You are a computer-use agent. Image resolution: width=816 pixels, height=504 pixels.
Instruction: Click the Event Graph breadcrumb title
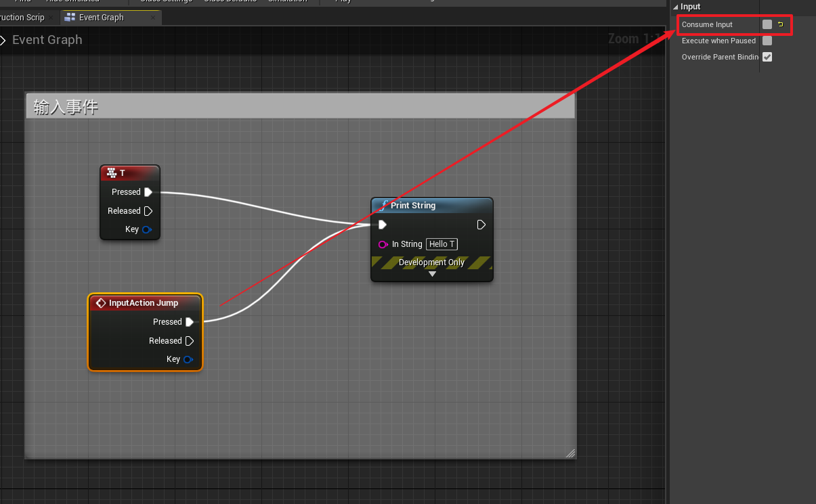click(47, 40)
